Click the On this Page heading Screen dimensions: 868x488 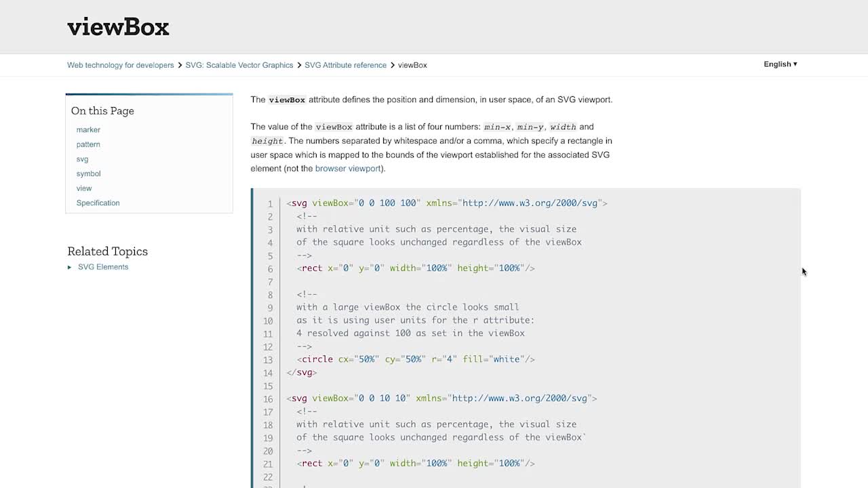(x=102, y=110)
